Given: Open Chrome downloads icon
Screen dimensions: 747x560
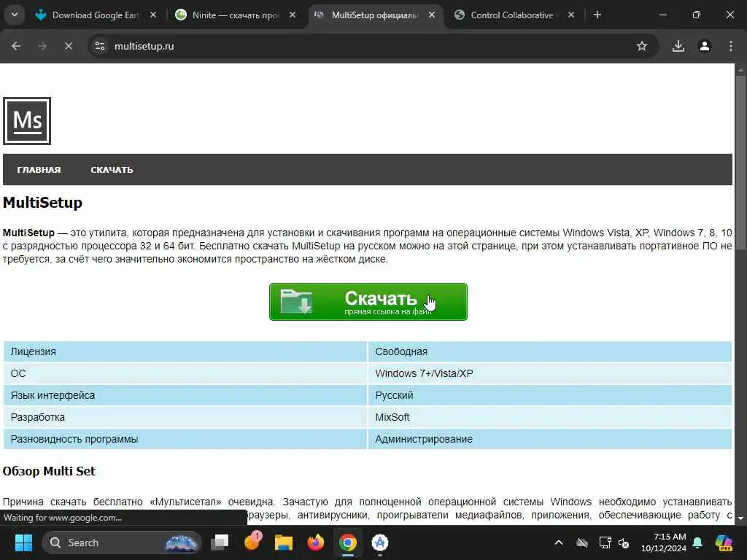Looking at the screenshot, I should 678,46.
